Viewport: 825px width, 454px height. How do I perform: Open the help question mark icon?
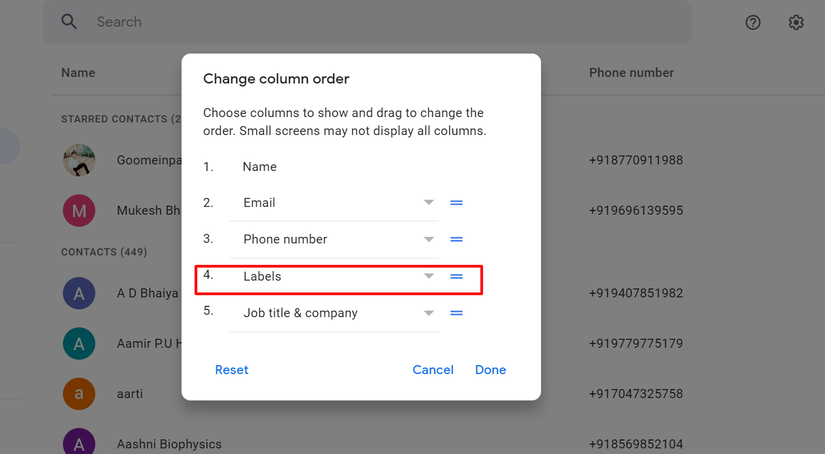[754, 22]
